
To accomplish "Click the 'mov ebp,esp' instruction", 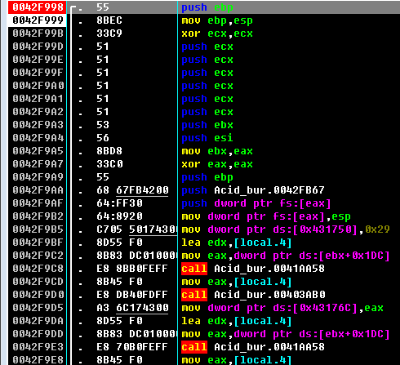I will tap(217, 20).
